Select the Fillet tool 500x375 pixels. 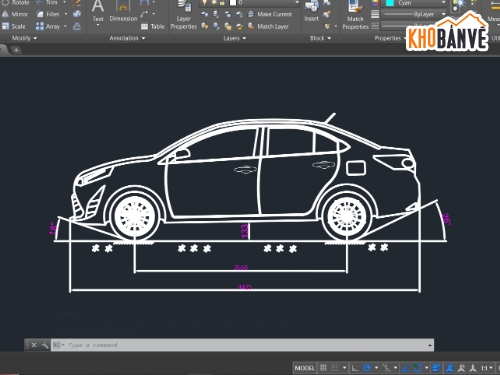(x=48, y=14)
